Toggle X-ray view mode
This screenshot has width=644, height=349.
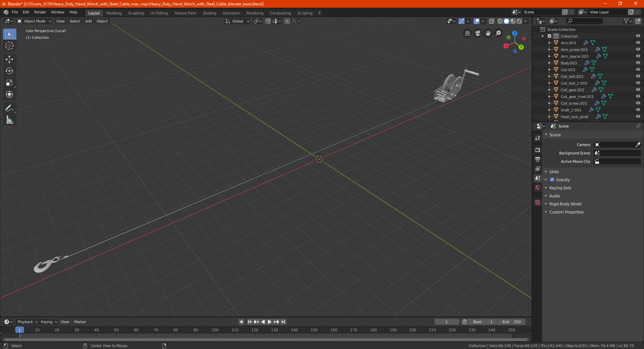[491, 21]
